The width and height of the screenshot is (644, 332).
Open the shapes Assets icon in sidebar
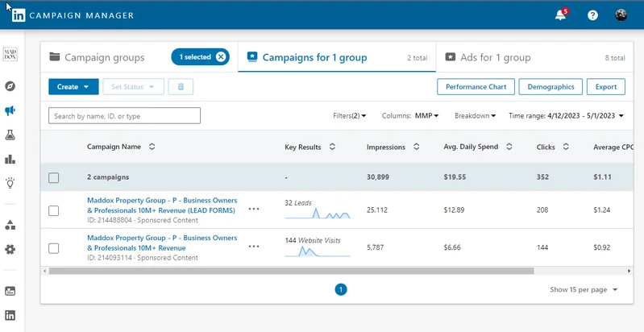(10, 225)
